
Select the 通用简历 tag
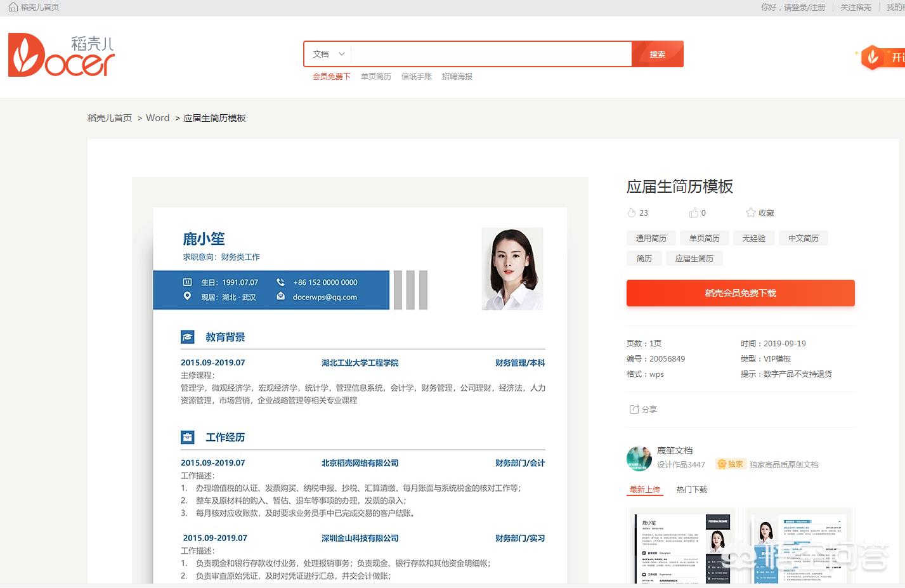click(651, 238)
